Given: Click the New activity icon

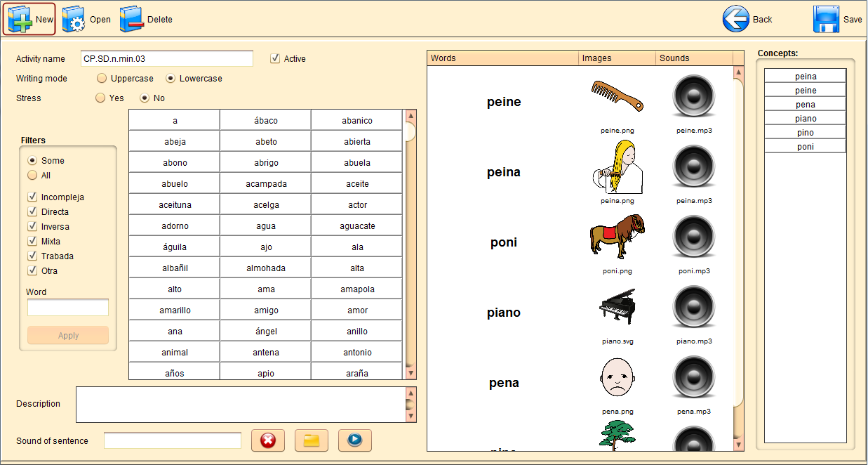Looking at the screenshot, I should coord(20,19).
